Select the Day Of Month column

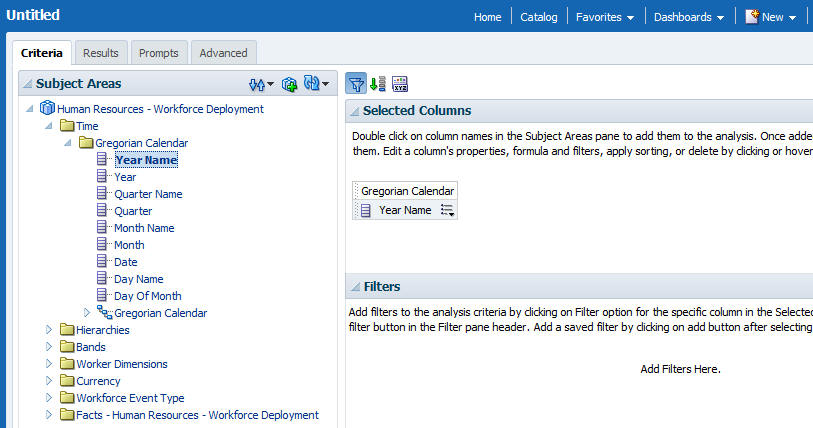(x=148, y=296)
